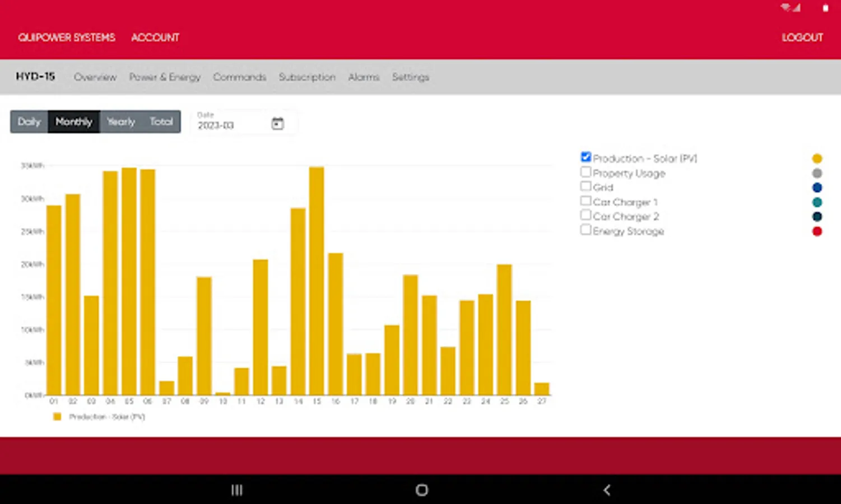
Task: Click the LOGOUT link
Action: click(802, 38)
